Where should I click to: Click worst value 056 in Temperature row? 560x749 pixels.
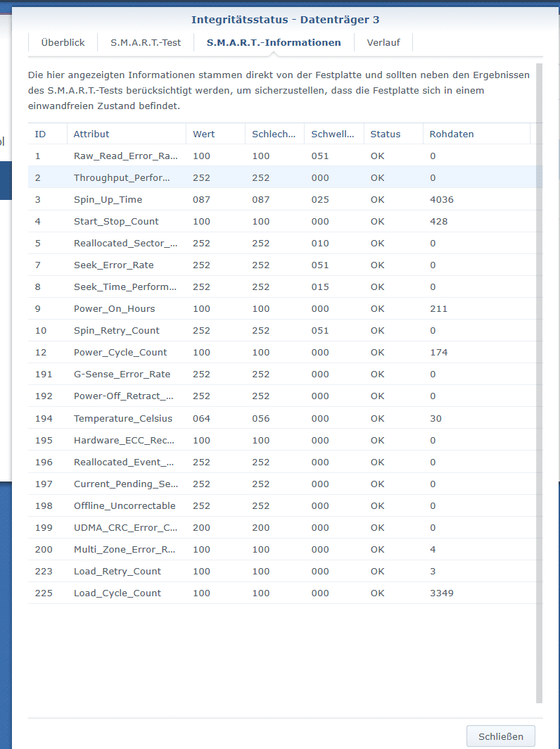(261, 418)
